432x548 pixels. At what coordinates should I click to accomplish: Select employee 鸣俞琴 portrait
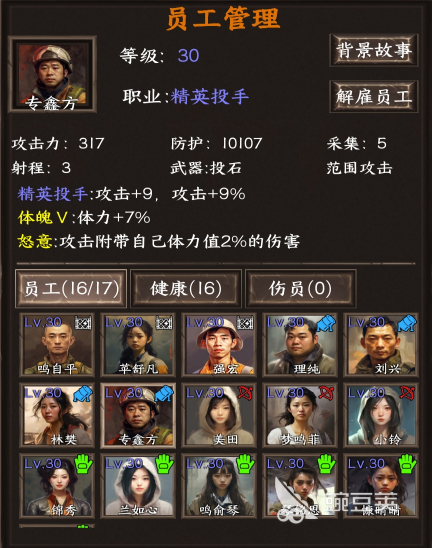tap(219, 486)
